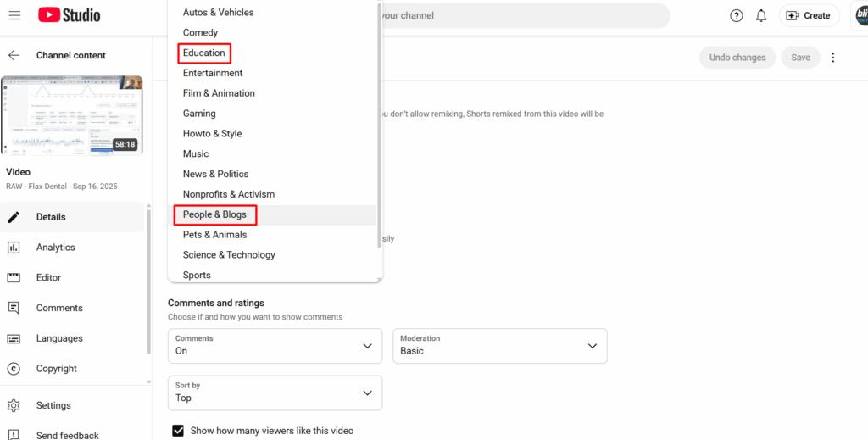The image size is (868, 440).
Task: Open the video thumbnail preview
Action: click(72, 115)
